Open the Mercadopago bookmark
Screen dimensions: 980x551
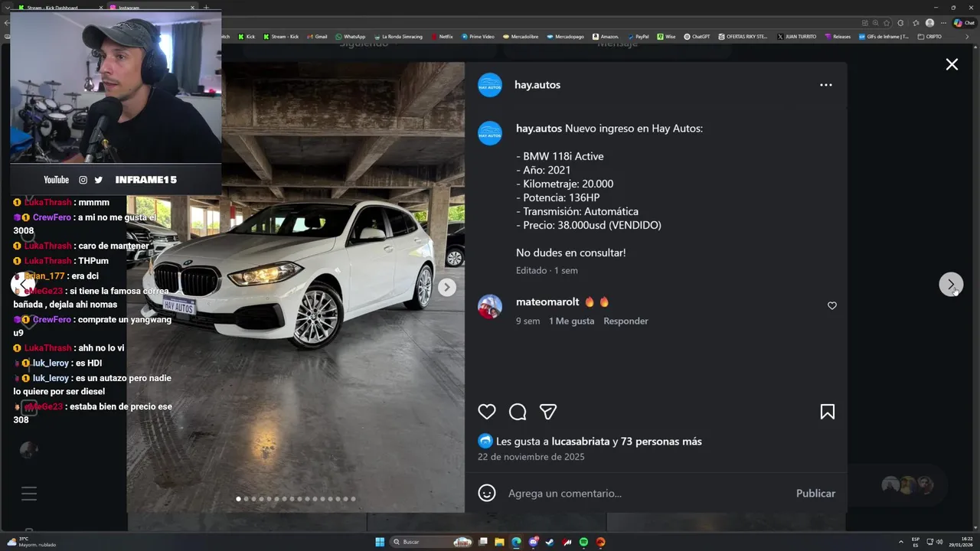[x=565, y=36]
